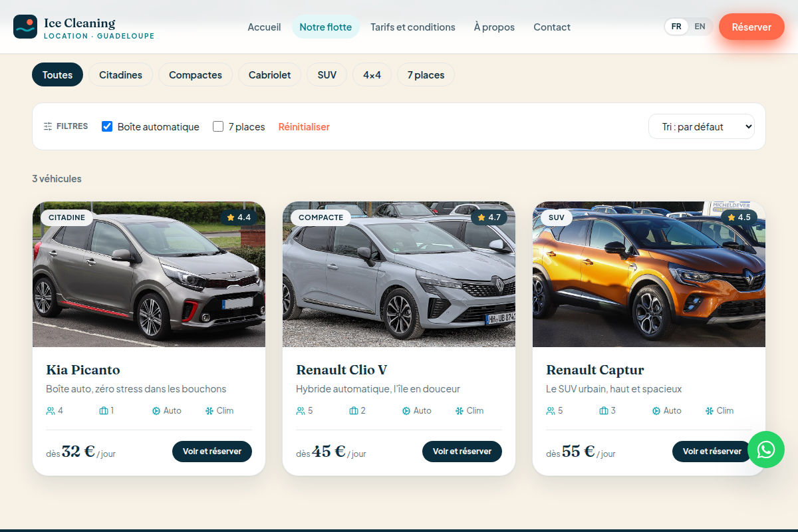Filter by Citadines category

(x=121, y=74)
